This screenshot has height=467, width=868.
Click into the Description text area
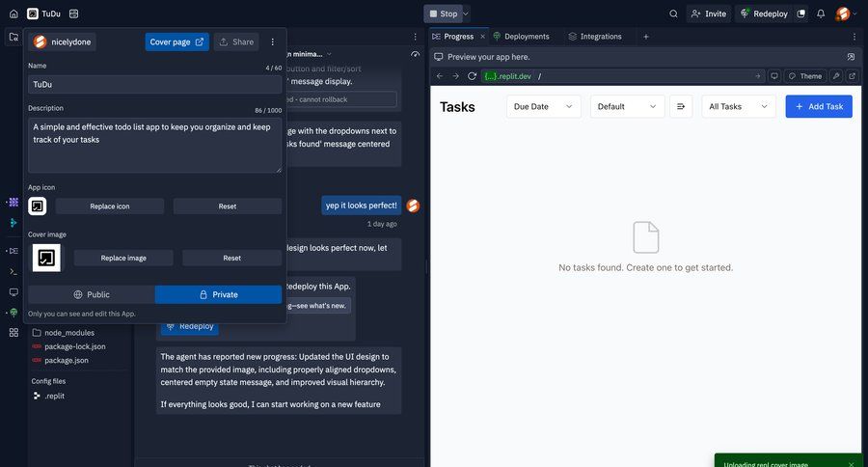pos(155,145)
